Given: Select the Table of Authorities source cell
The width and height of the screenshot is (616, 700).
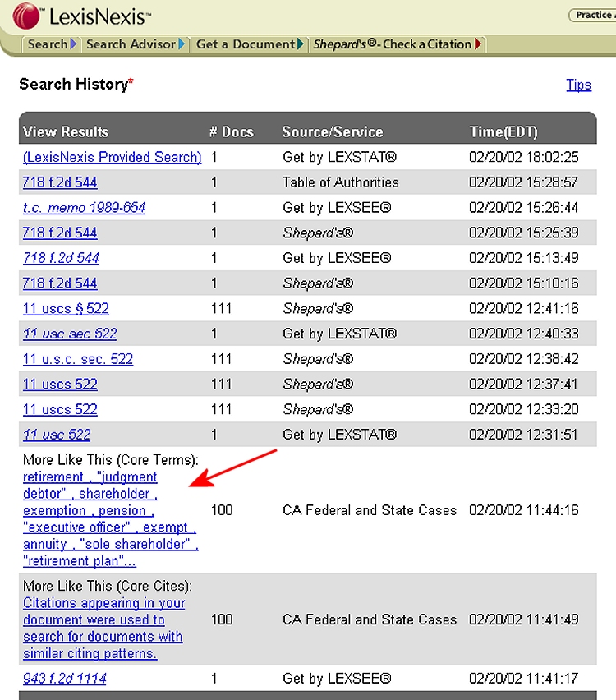Looking at the screenshot, I should point(341,182).
